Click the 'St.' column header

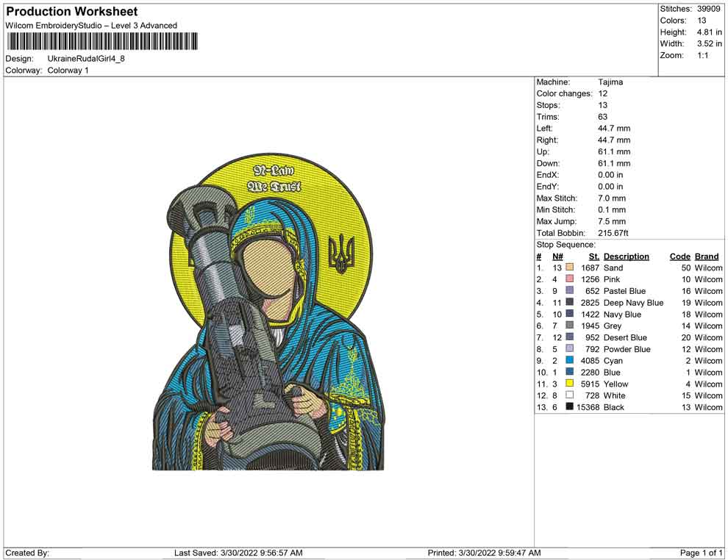coord(594,256)
